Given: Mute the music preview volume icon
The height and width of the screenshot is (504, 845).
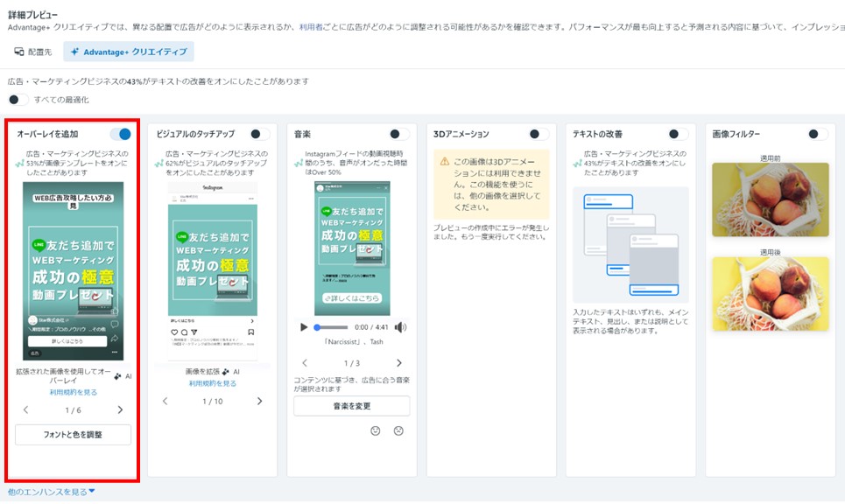Looking at the screenshot, I should click(x=400, y=327).
